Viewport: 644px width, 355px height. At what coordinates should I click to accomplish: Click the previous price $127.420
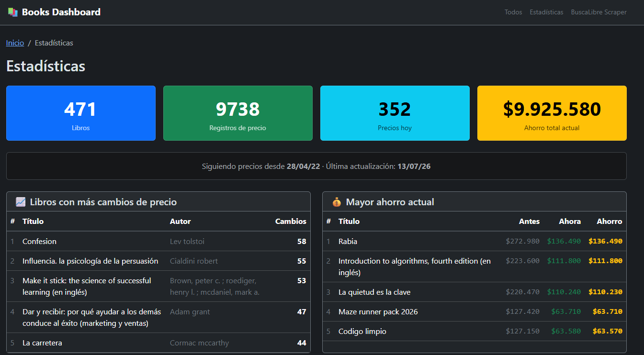coord(523,312)
